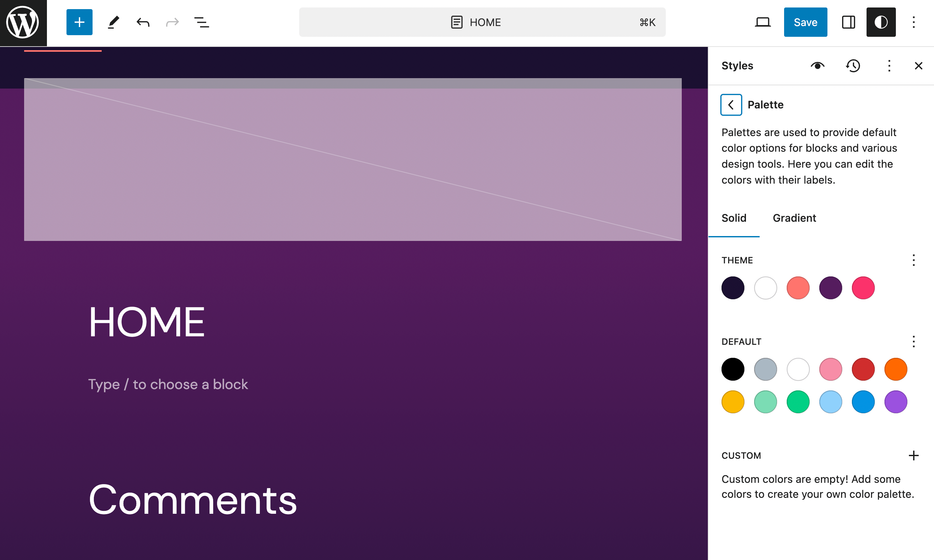Screen dimensions: 934x560
Task: Switch to the Gradient tab
Action: (794, 218)
